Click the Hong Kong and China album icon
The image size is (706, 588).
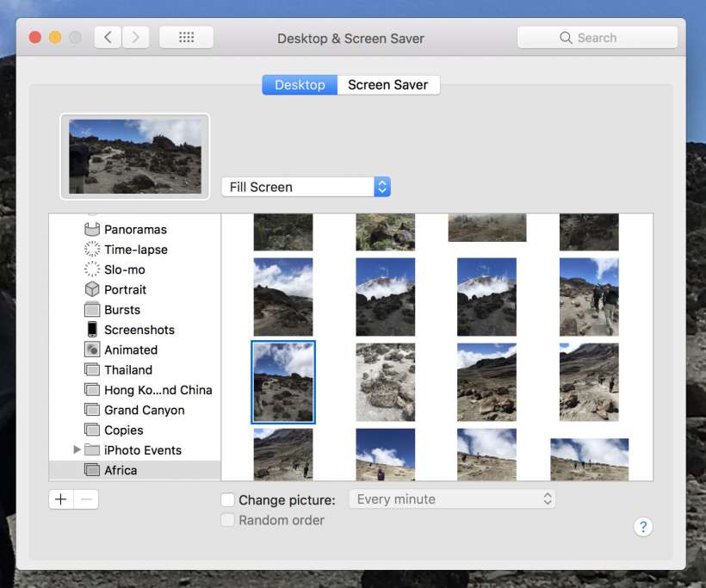coord(92,390)
